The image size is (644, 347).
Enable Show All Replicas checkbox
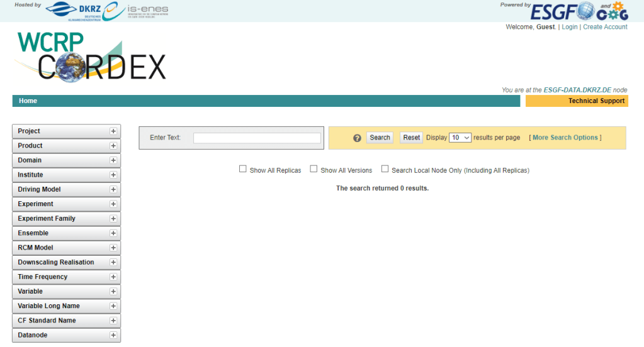tap(243, 169)
